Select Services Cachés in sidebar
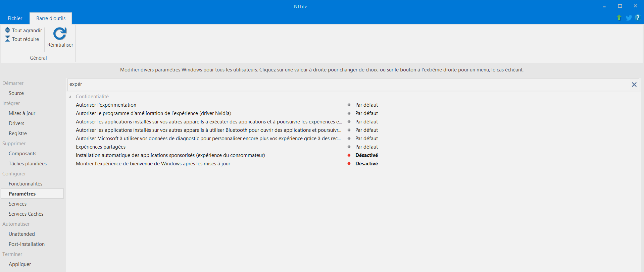The image size is (644, 272). [26, 214]
